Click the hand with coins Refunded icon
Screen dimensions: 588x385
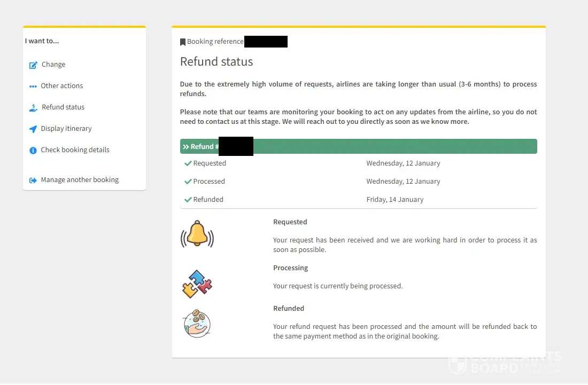(197, 324)
